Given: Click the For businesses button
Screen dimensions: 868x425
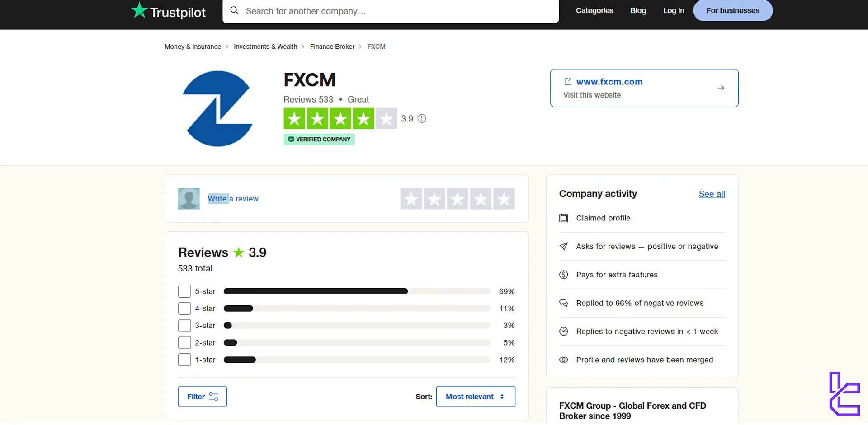Looking at the screenshot, I should coord(733,10).
